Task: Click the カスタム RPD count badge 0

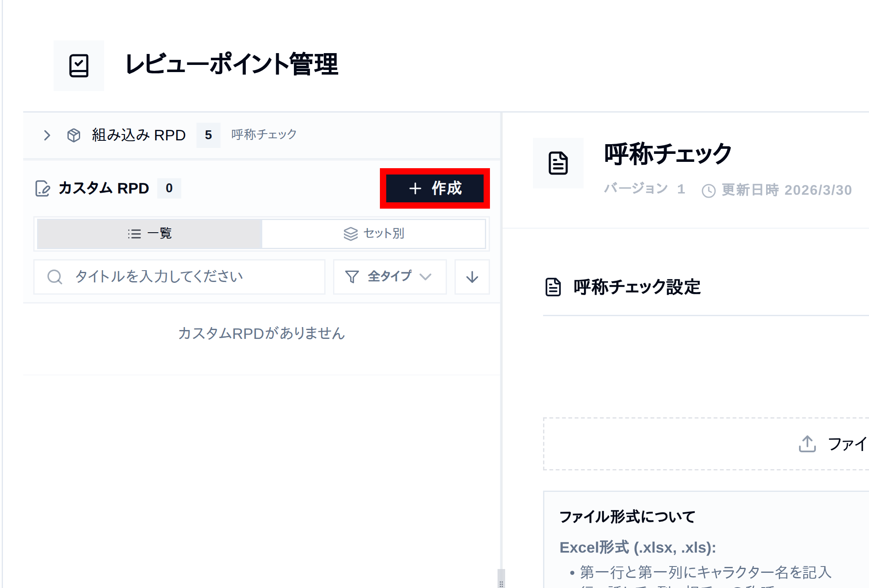Action: [x=169, y=188]
